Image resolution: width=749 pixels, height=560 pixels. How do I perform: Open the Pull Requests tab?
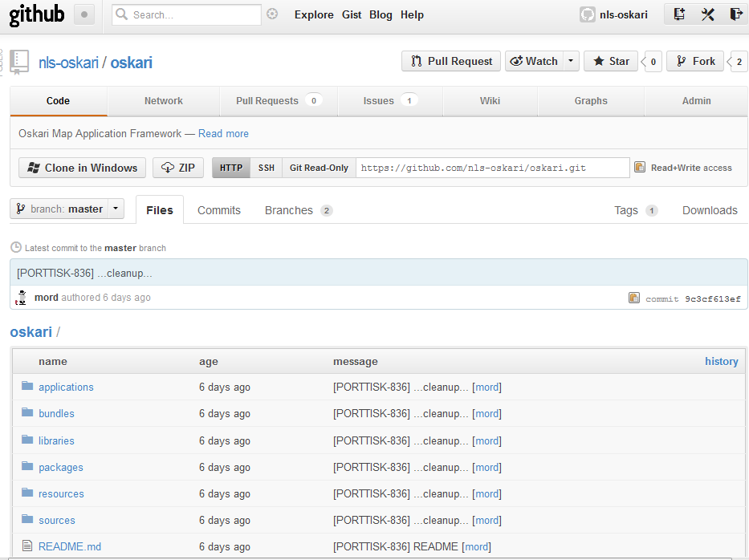pos(279,101)
